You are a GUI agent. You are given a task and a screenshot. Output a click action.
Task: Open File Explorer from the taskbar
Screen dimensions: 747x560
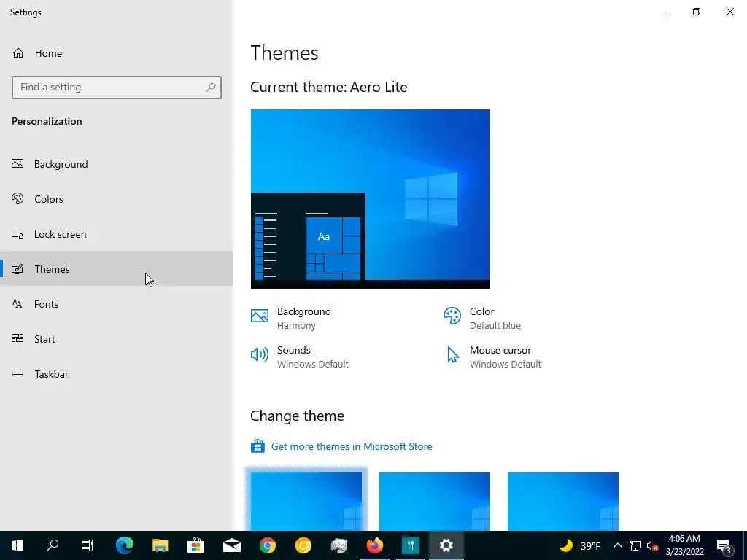point(160,545)
